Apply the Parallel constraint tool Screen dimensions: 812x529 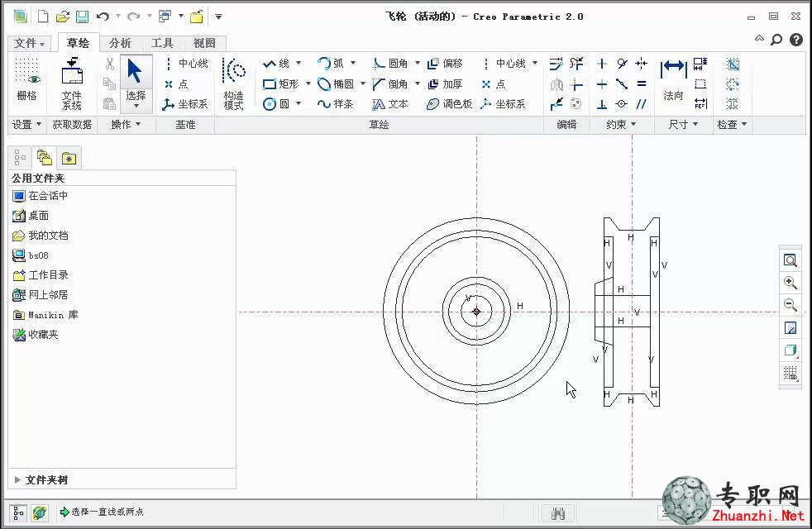click(642, 104)
